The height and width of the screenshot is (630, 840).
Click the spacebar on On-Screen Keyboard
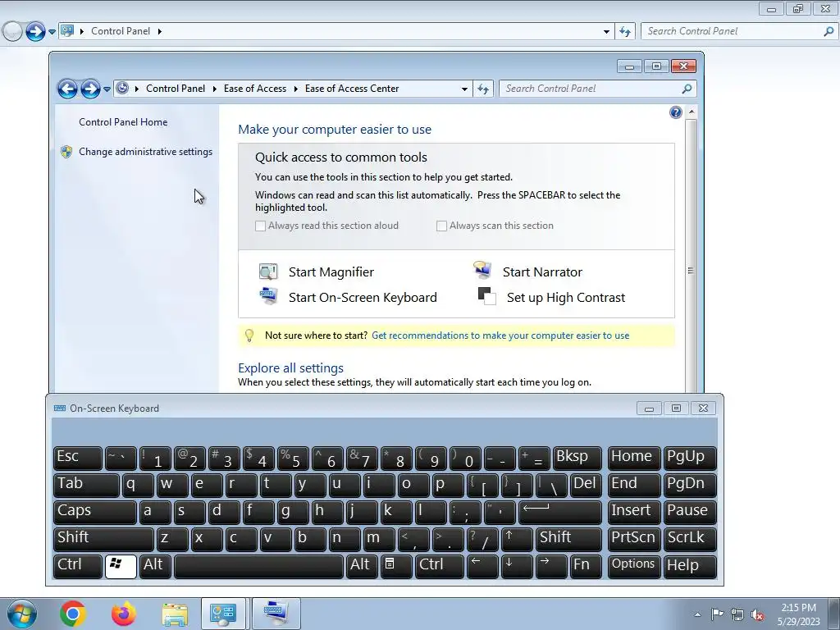[x=258, y=566]
